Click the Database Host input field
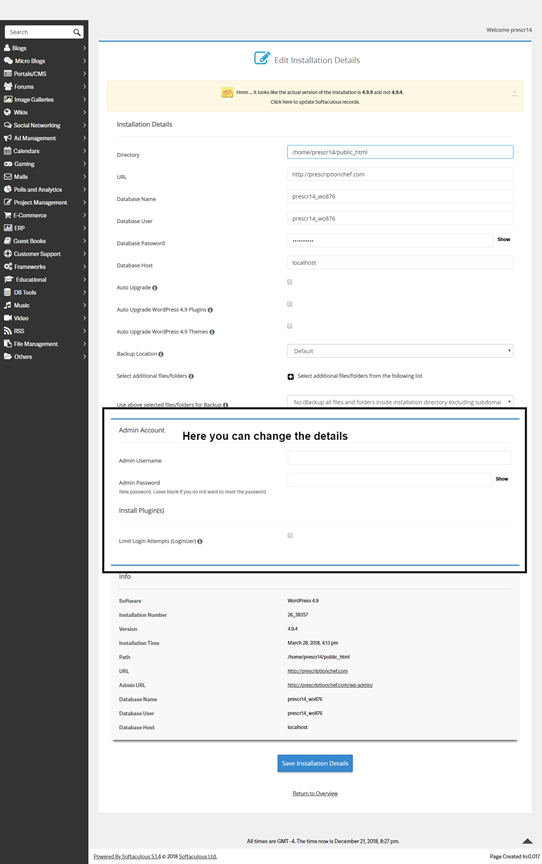Image resolution: width=542 pixels, height=864 pixels. 400,262
